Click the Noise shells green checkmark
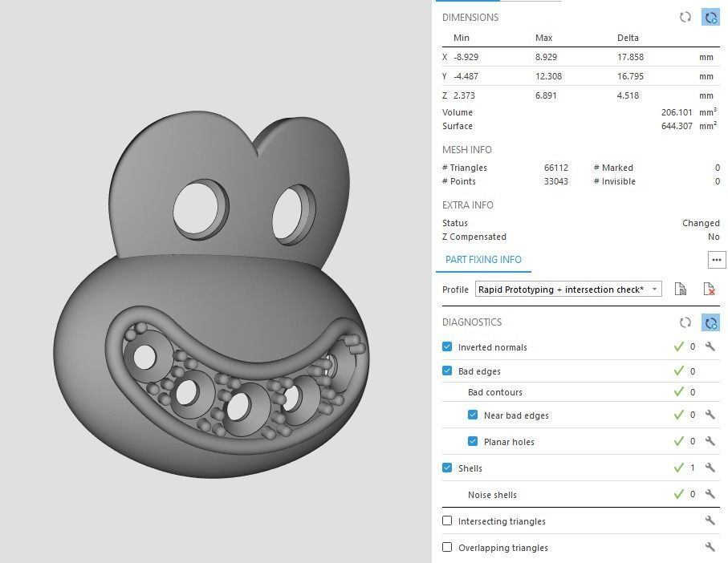The width and height of the screenshot is (728, 563). click(679, 494)
